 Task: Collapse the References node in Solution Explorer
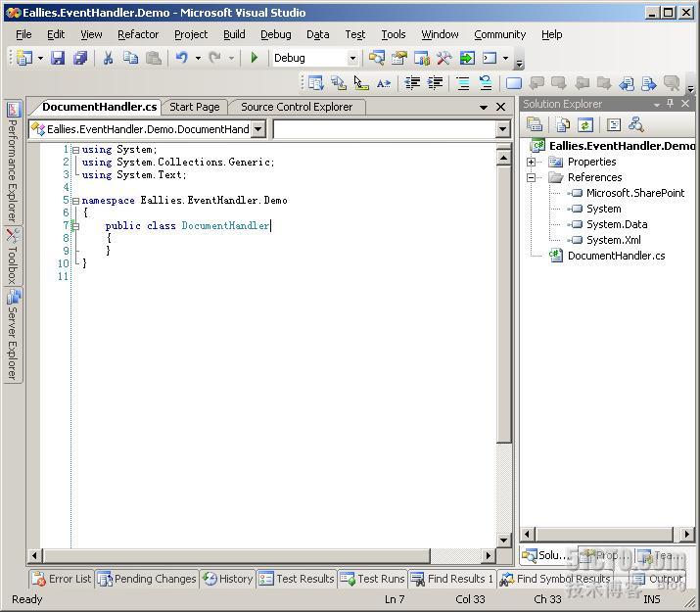(x=531, y=177)
